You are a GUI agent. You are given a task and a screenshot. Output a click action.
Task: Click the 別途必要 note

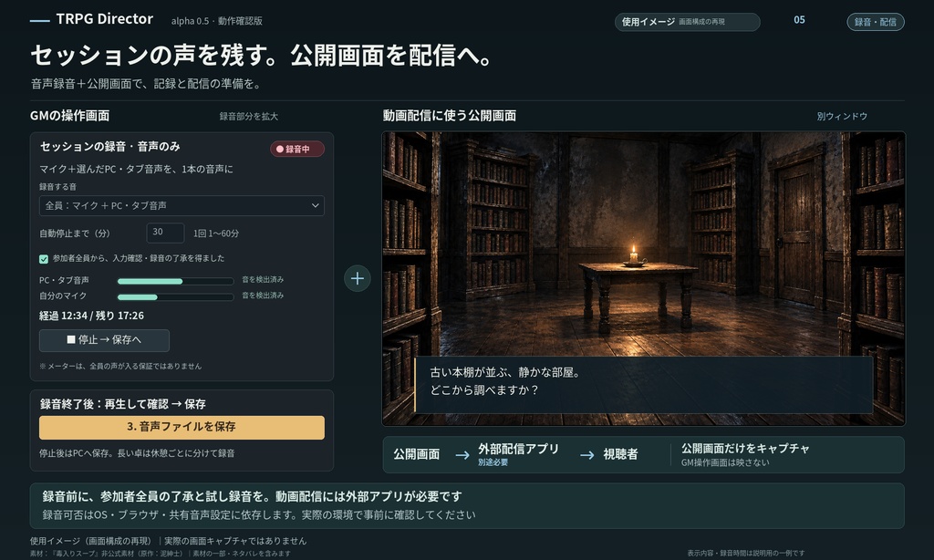493,462
